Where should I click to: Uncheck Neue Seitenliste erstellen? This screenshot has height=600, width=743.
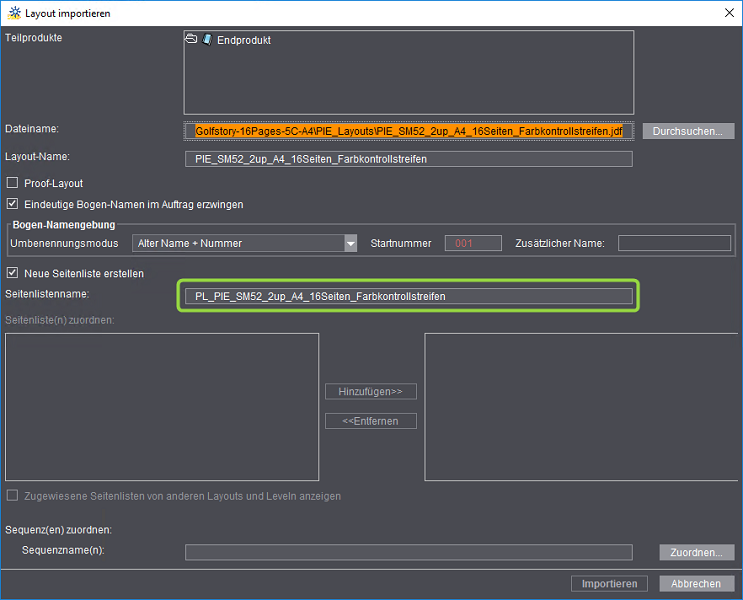[13, 273]
